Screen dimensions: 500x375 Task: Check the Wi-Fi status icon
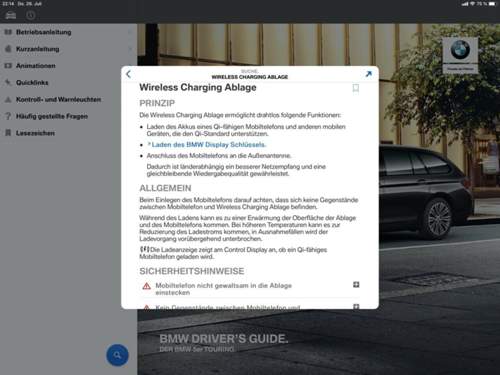(x=472, y=4)
